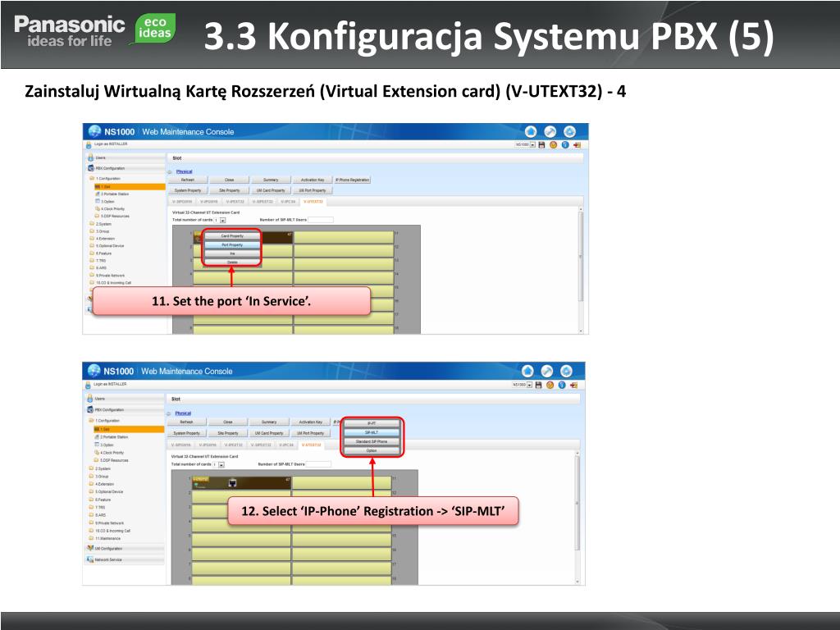Expand 11.Maintenance folder in step 12 console
The width and height of the screenshot is (840, 630).
click(105, 538)
